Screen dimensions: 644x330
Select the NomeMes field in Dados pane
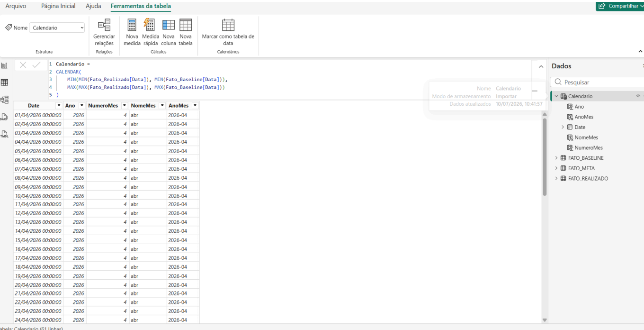tap(586, 137)
